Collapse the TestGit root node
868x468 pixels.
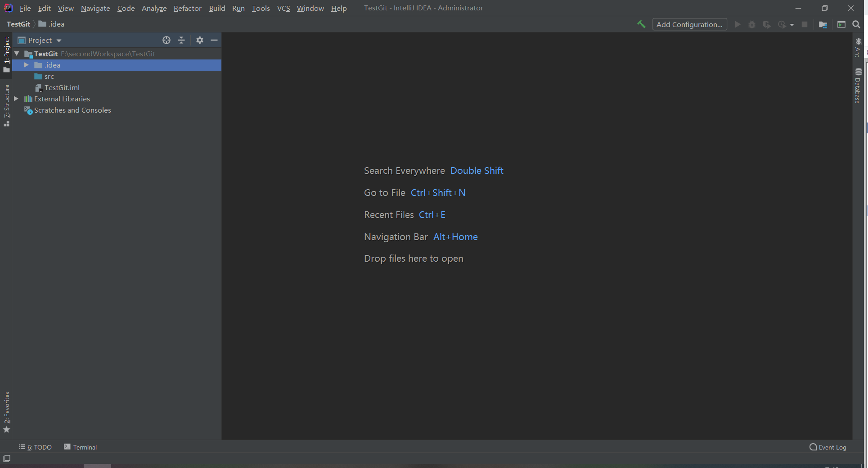pyautogui.click(x=17, y=54)
